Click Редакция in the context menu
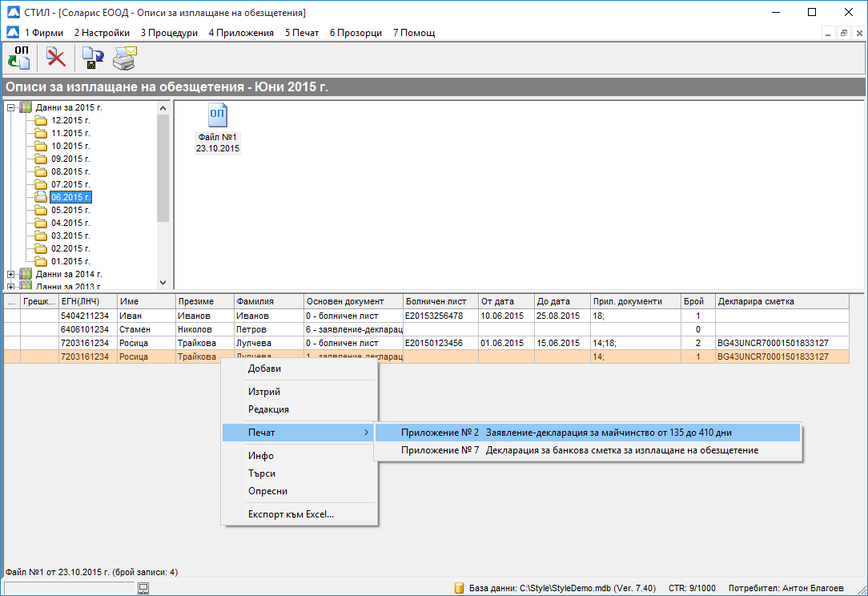Image resolution: width=868 pixels, height=596 pixels. click(x=268, y=409)
